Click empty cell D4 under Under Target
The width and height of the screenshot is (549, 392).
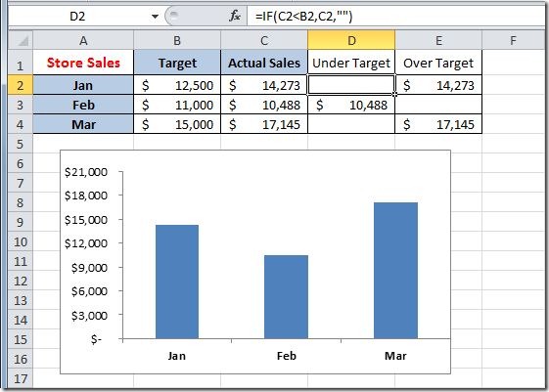(351, 124)
